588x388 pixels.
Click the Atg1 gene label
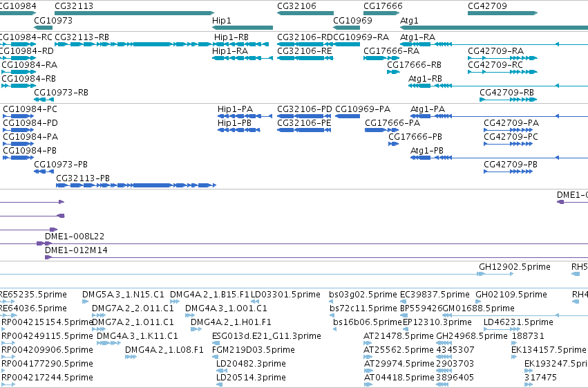click(409, 21)
